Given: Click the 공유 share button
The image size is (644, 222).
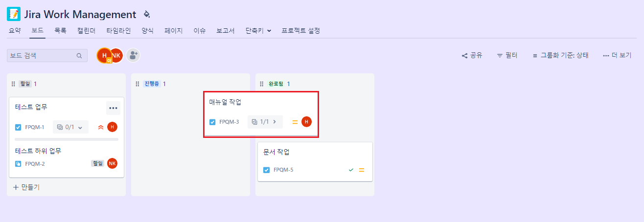Looking at the screenshot, I should pos(472,56).
